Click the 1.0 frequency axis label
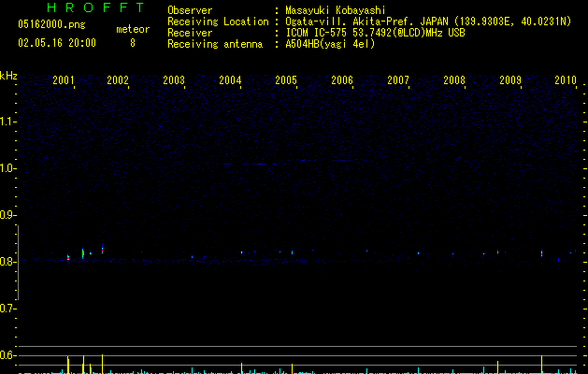 point(7,168)
